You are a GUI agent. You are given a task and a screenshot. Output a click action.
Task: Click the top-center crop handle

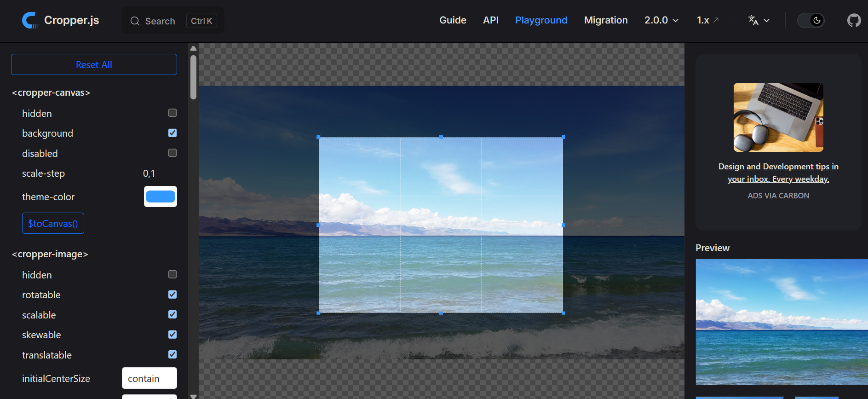click(441, 137)
